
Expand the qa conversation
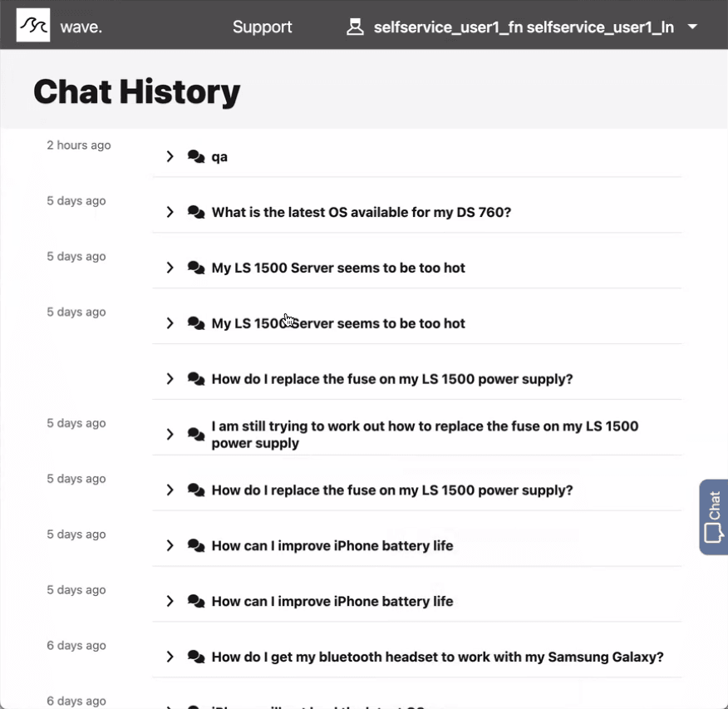pyautogui.click(x=170, y=155)
